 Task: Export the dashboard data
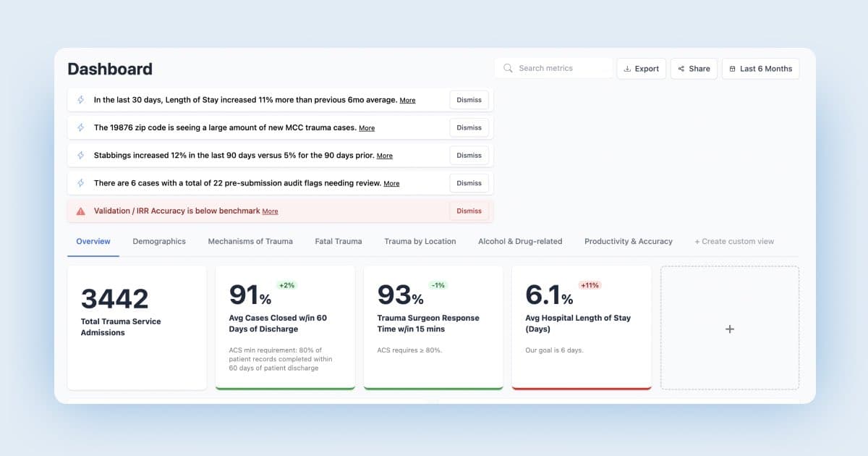pyautogui.click(x=641, y=69)
